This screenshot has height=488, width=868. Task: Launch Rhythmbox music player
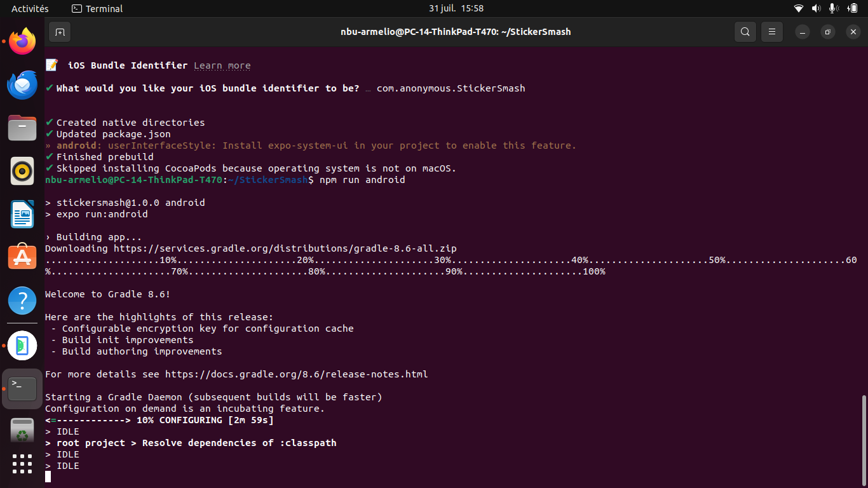point(22,172)
